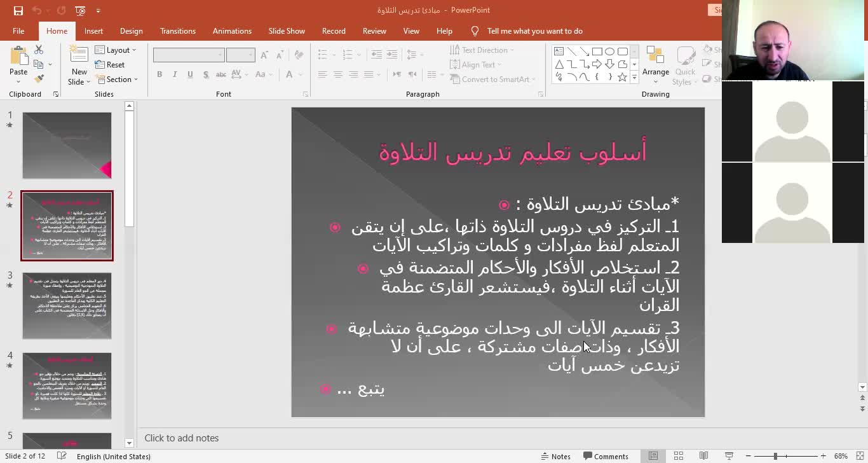Cut selection with the scissors icon
Screen dimensions: 868x463
(39, 50)
